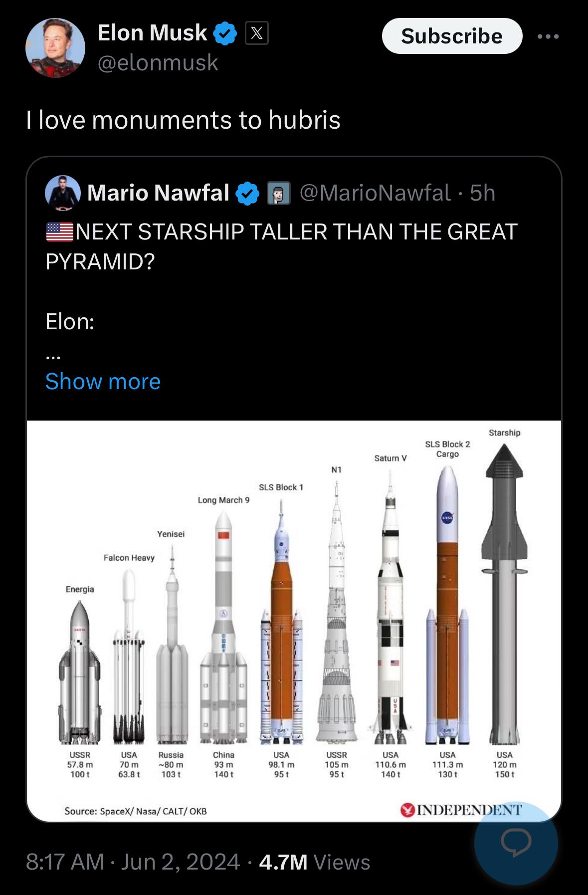Viewport: 588px width, 895px height.
Task: Click the X affiliation badge beside Elon Musk
Action: [x=257, y=34]
